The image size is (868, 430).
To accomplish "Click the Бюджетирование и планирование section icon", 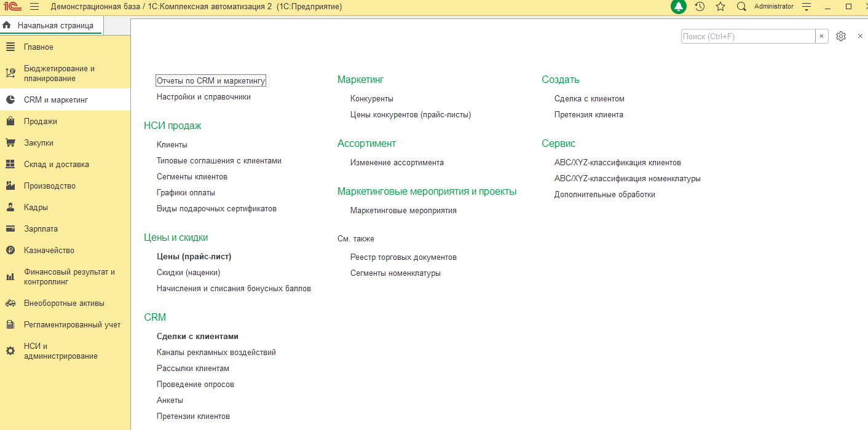I will tap(10, 73).
